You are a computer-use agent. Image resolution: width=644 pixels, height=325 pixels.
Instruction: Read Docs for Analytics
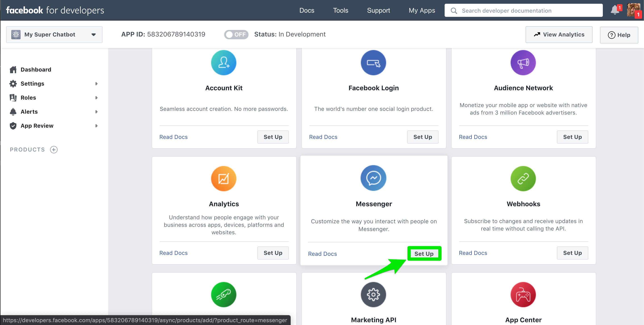pos(173,253)
